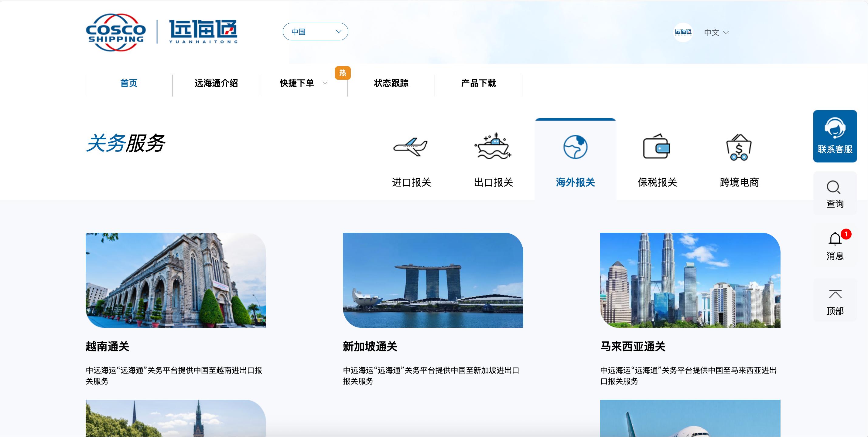Open the 产品下载 menu item
This screenshot has width=868, height=437.
point(478,83)
